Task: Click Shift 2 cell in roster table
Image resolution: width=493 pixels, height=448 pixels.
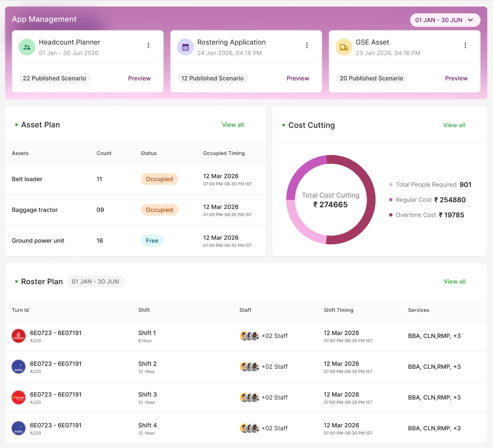Action: (148, 367)
